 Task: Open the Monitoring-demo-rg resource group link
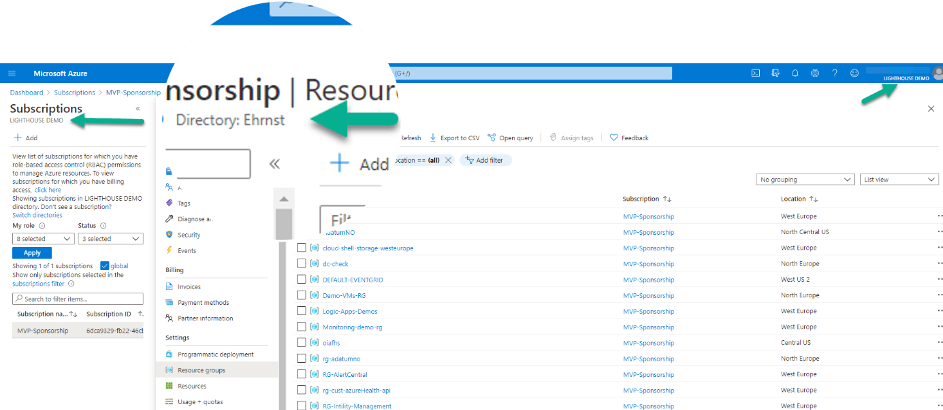point(352,327)
